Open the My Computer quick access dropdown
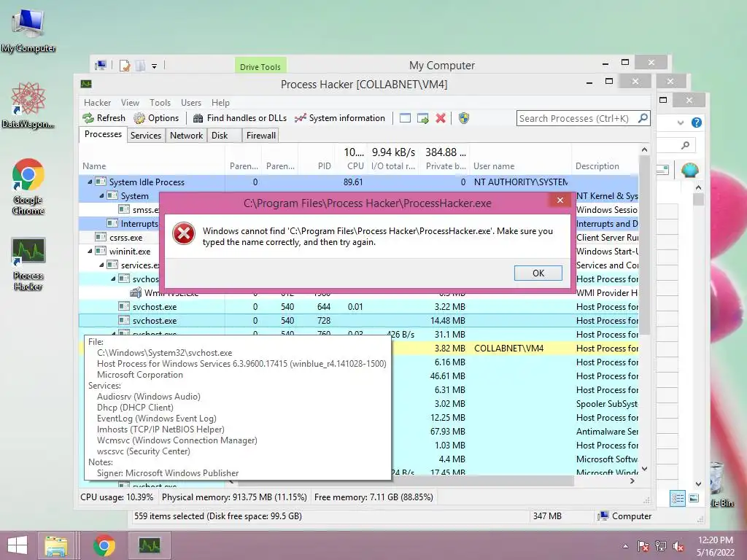Screen dimensions: 747x560 pos(155,66)
